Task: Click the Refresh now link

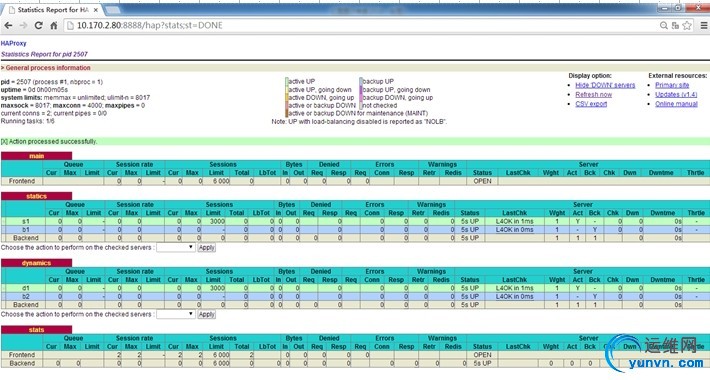Action: [x=593, y=95]
